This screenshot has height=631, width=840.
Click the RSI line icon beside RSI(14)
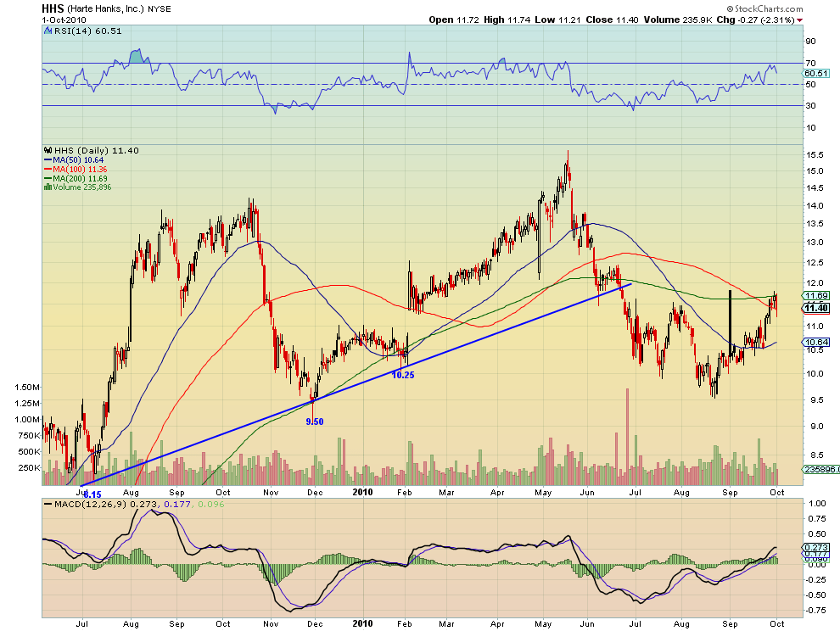pos(48,31)
